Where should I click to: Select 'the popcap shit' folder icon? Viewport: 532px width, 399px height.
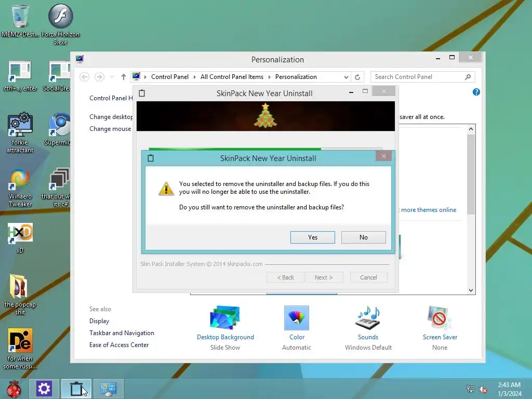pos(20,295)
